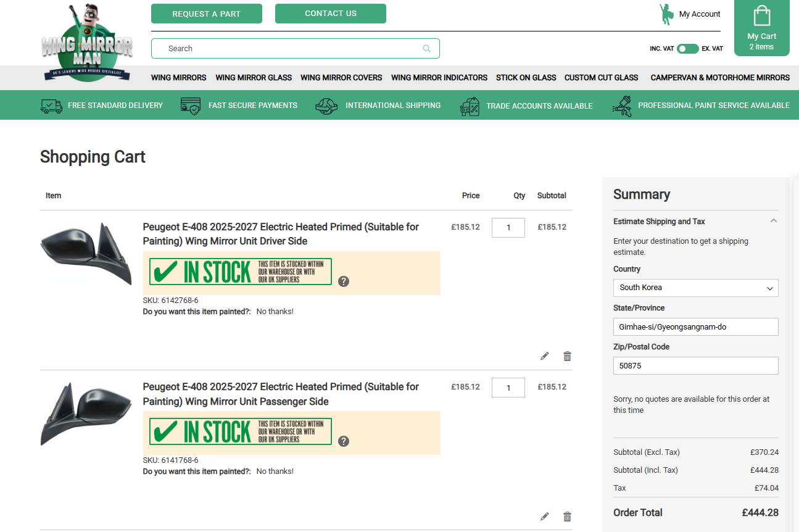Click the In Stock badge for Driver Side
Screen dimensions: 799x532
(x=241, y=272)
